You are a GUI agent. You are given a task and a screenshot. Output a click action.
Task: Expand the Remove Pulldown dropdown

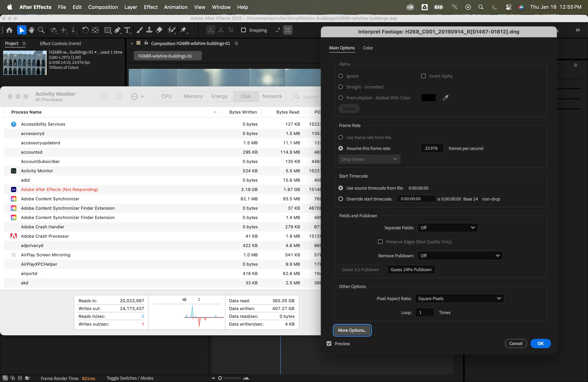460,256
